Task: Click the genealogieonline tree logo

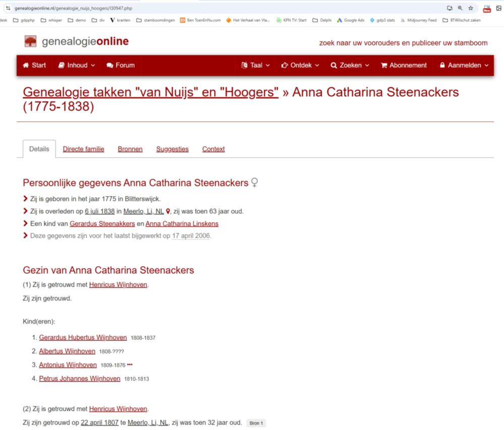Action: [30, 41]
